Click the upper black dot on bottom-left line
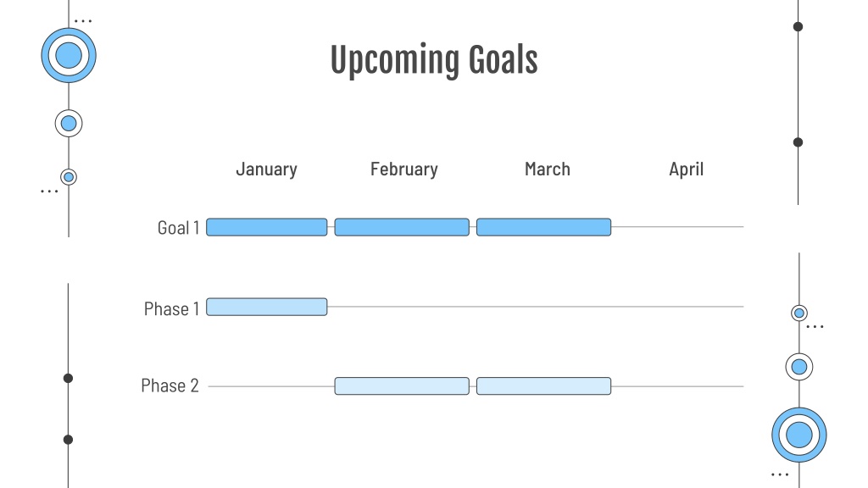Image resolution: width=868 pixels, height=488 pixels. click(x=68, y=378)
